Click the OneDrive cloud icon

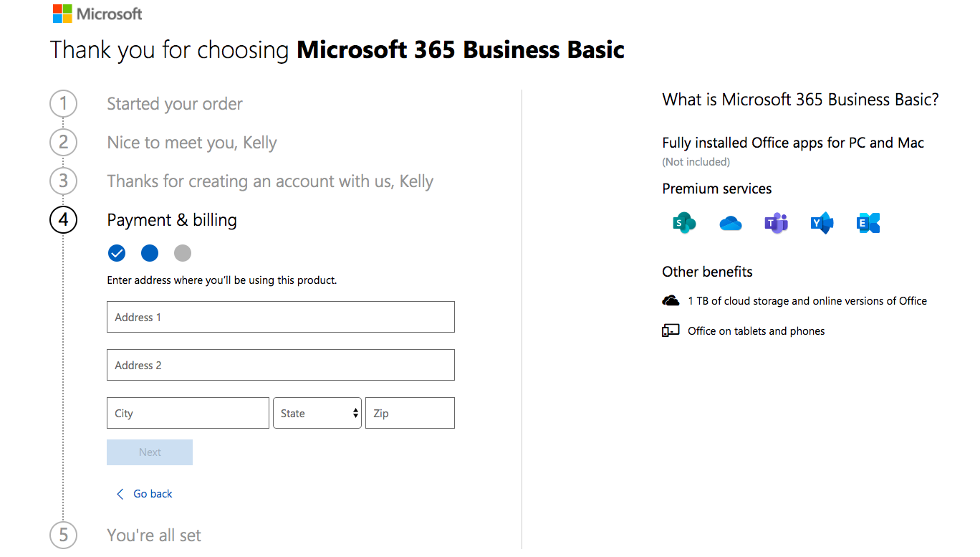point(730,223)
